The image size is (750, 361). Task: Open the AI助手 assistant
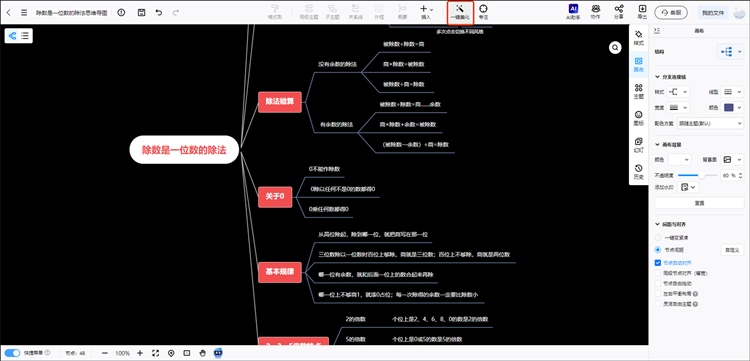[x=573, y=12]
